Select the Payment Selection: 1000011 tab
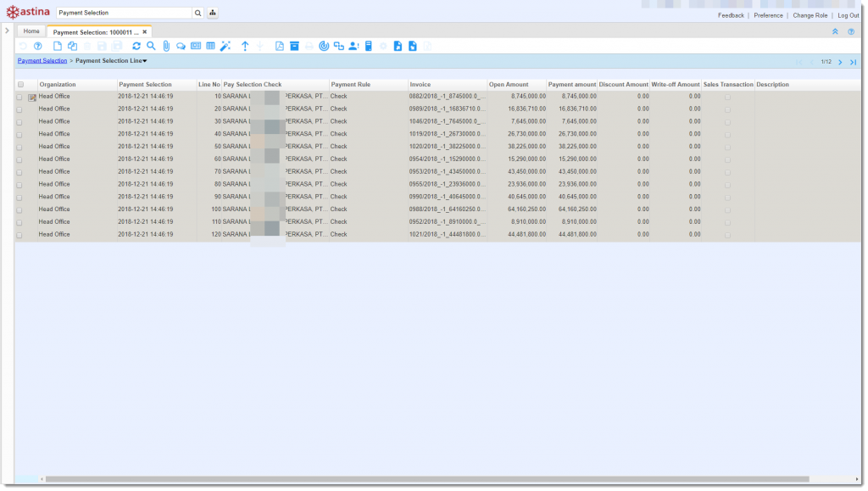The image size is (868, 491). (x=95, y=31)
